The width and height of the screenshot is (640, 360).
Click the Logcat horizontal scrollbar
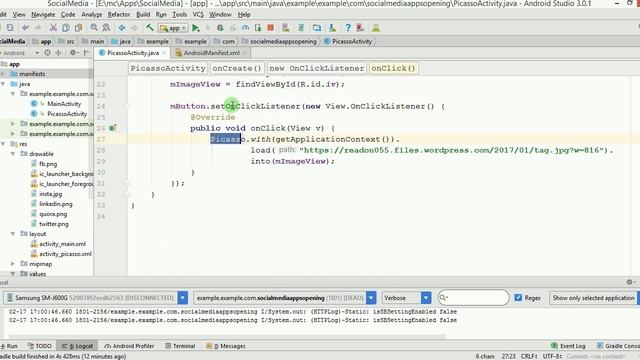(x=227, y=337)
